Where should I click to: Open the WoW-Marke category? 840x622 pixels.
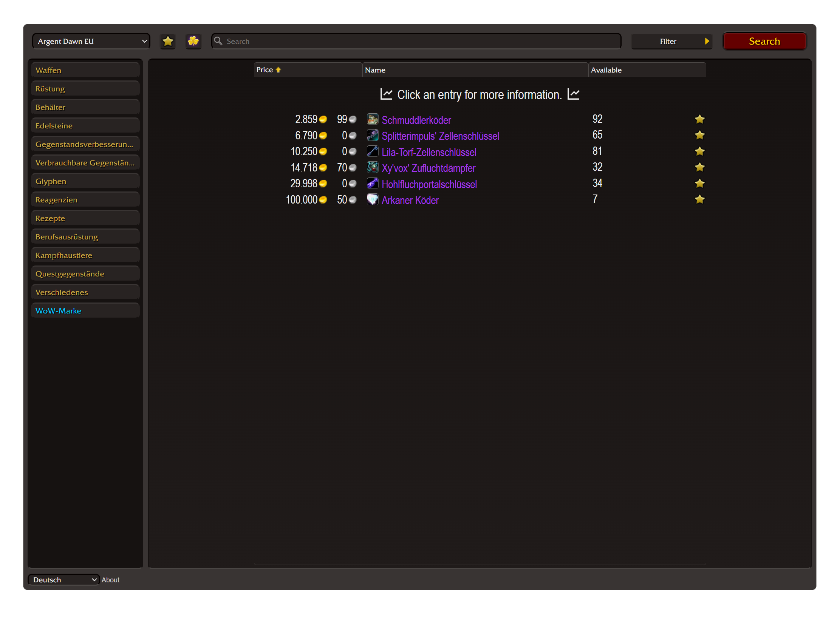pos(85,311)
